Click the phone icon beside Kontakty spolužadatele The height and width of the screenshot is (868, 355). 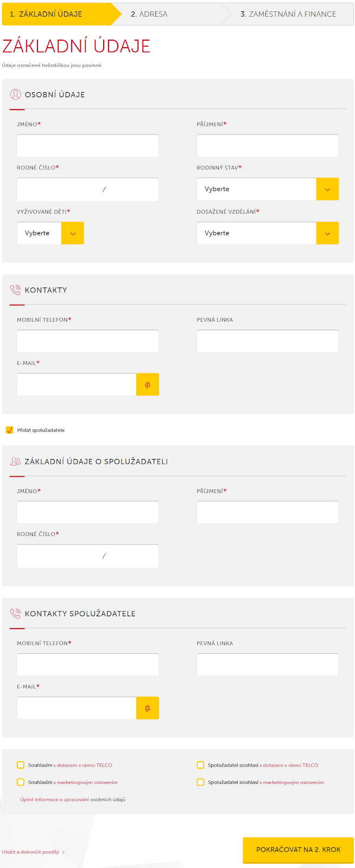[15, 614]
